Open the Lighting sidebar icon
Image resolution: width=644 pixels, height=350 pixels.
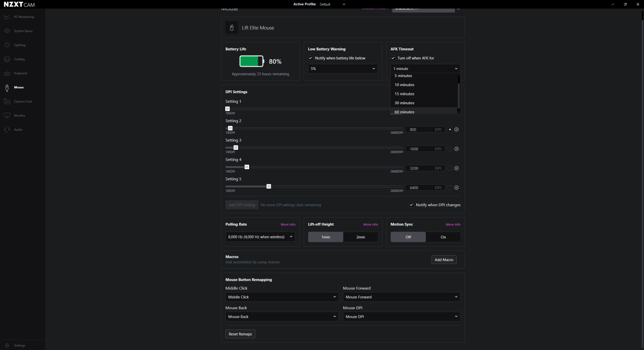(x=7, y=45)
